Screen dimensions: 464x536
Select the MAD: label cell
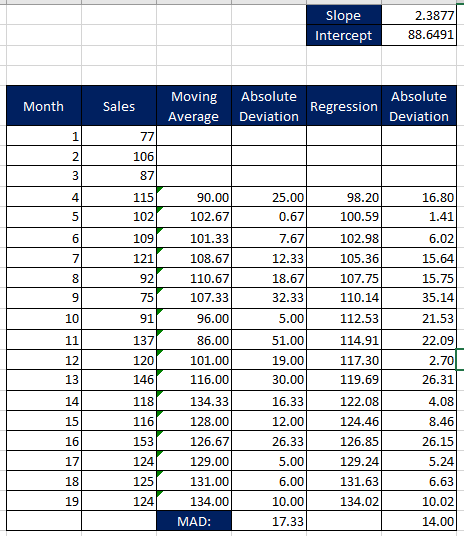(194, 521)
